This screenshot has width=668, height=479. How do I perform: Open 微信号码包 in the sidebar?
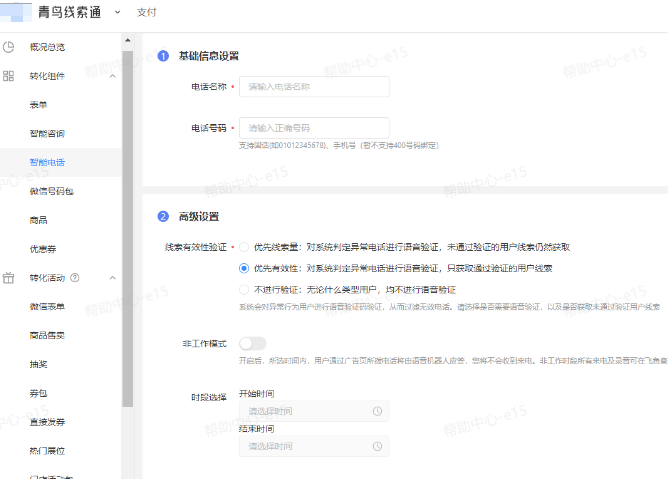pyautogui.click(x=52, y=191)
